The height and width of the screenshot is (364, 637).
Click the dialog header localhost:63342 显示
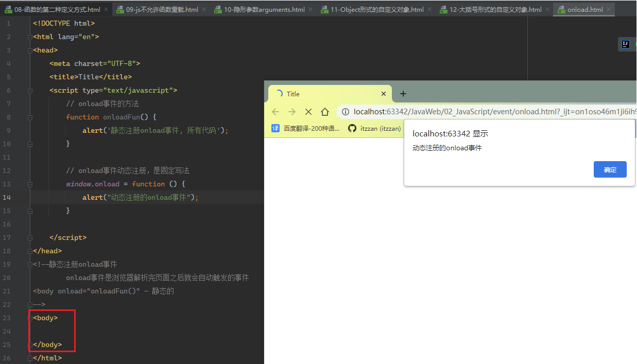coord(450,134)
